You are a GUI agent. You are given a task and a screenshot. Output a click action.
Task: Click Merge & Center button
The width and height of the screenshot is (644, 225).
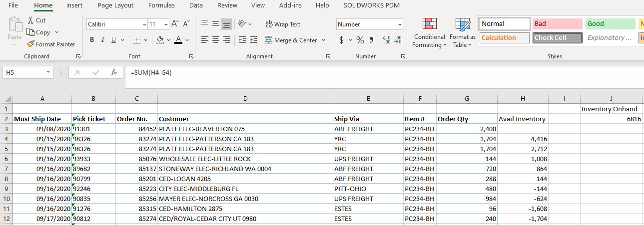click(x=291, y=40)
